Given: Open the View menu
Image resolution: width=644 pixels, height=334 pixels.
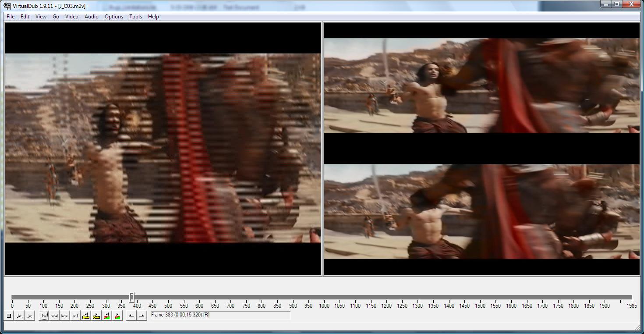Looking at the screenshot, I should click(x=41, y=17).
